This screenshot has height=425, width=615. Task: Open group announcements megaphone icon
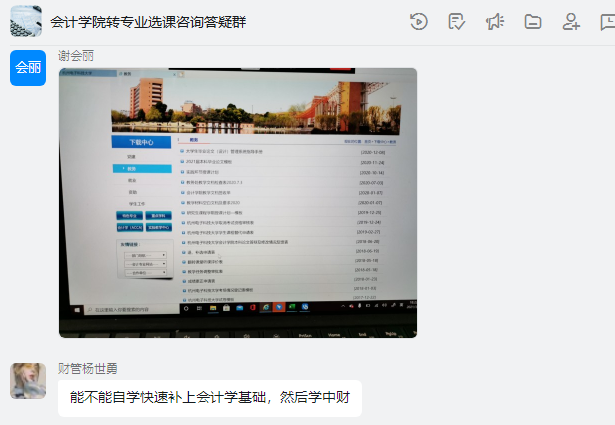point(495,21)
